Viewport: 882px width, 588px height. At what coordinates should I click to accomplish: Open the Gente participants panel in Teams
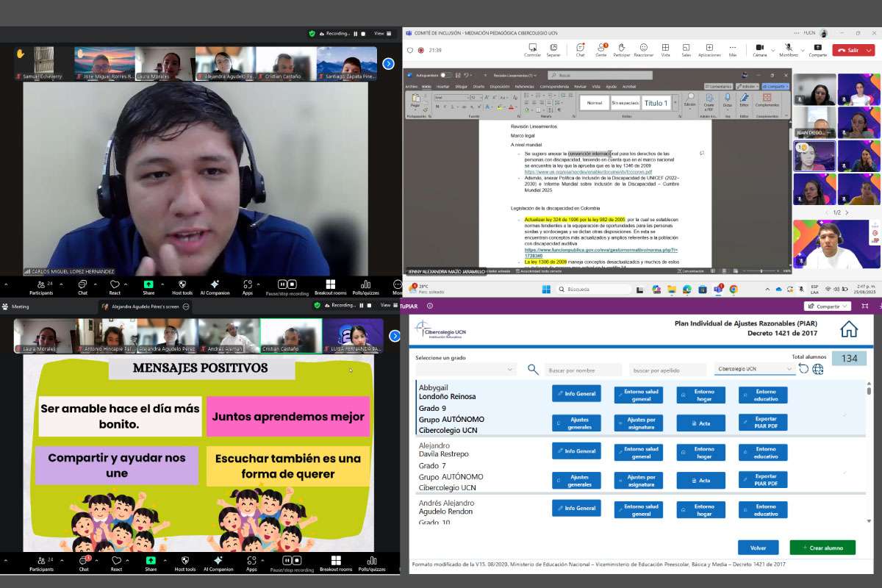600,49
